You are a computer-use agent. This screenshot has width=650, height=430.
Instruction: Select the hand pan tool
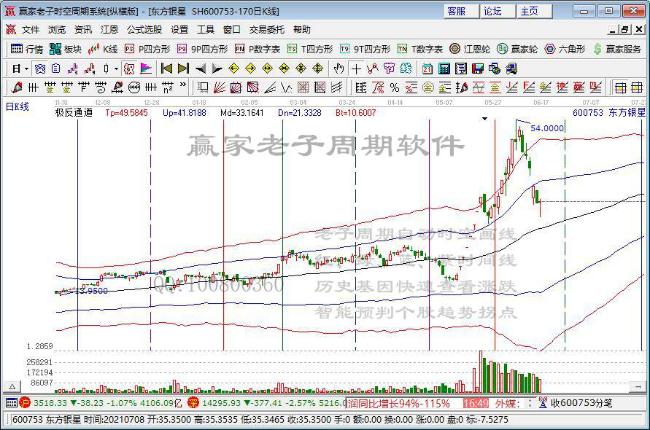coord(339,69)
